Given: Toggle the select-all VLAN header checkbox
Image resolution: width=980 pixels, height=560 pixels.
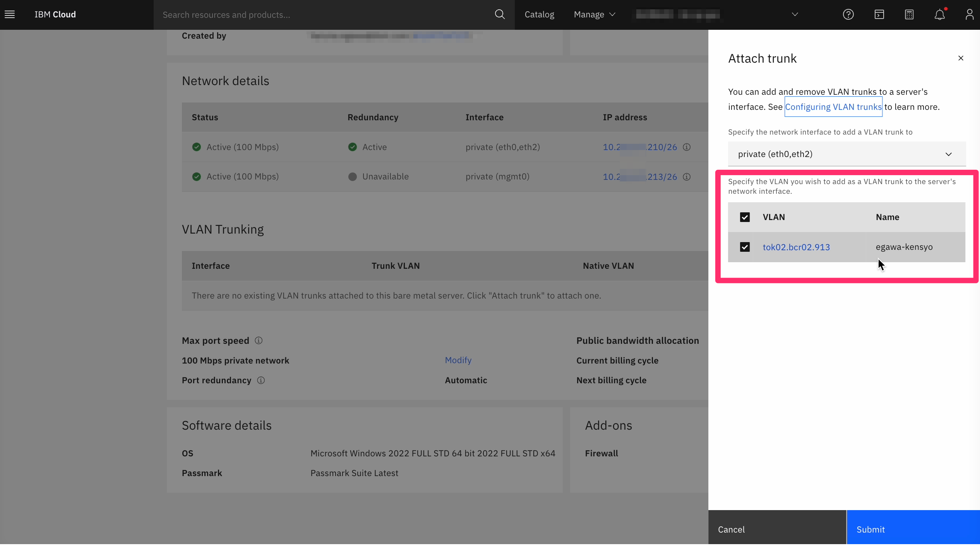Looking at the screenshot, I should (x=745, y=217).
